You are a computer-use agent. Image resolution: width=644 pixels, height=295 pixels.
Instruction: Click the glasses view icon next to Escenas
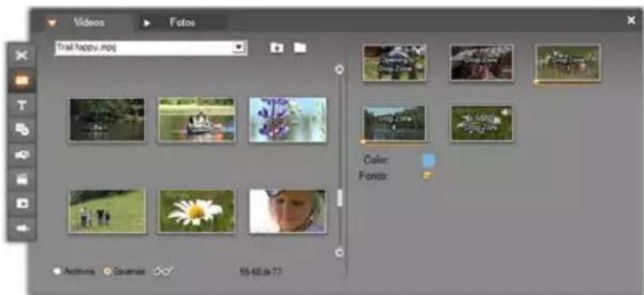[x=163, y=272]
